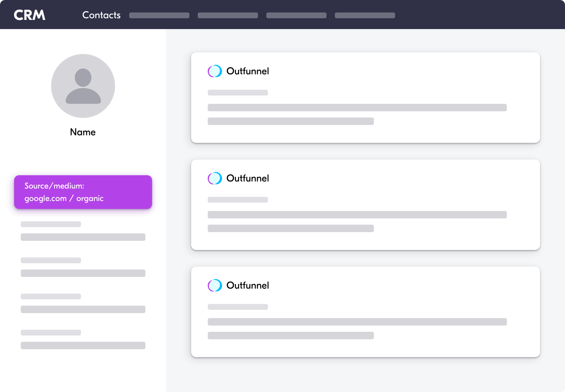
Task: Expand the first Outfunnel activity card
Action: tap(365, 98)
